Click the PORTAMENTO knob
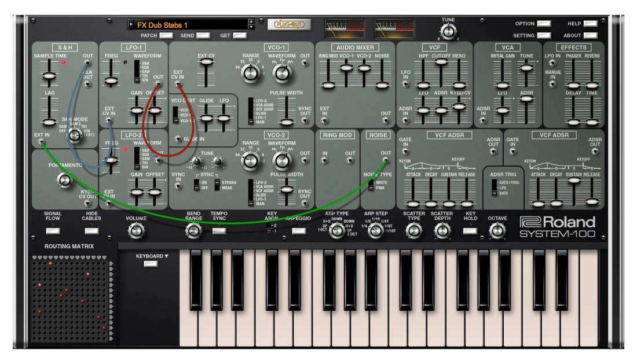637x364 pixels. point(65,180)
